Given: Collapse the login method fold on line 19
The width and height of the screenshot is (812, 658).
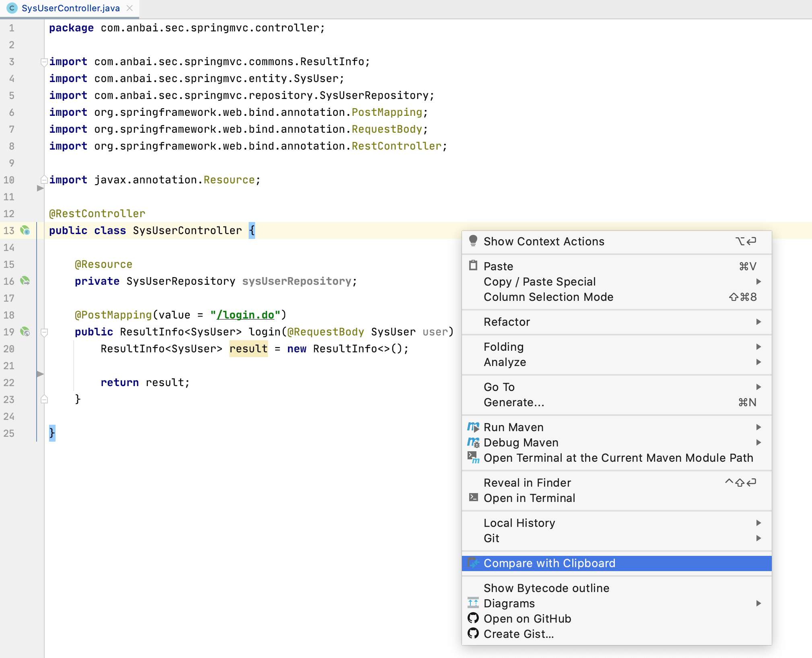Looking at the screenshot, I should coord(44,332).
